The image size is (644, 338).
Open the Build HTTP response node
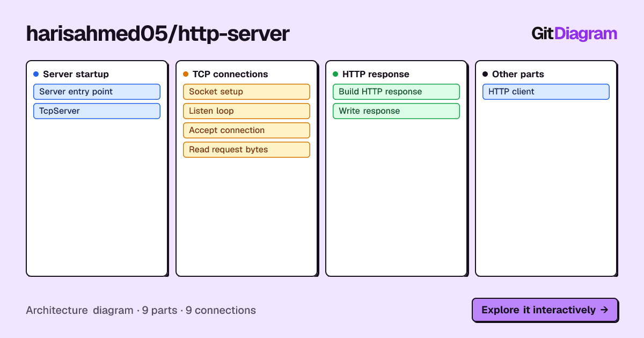click(396, 92)
